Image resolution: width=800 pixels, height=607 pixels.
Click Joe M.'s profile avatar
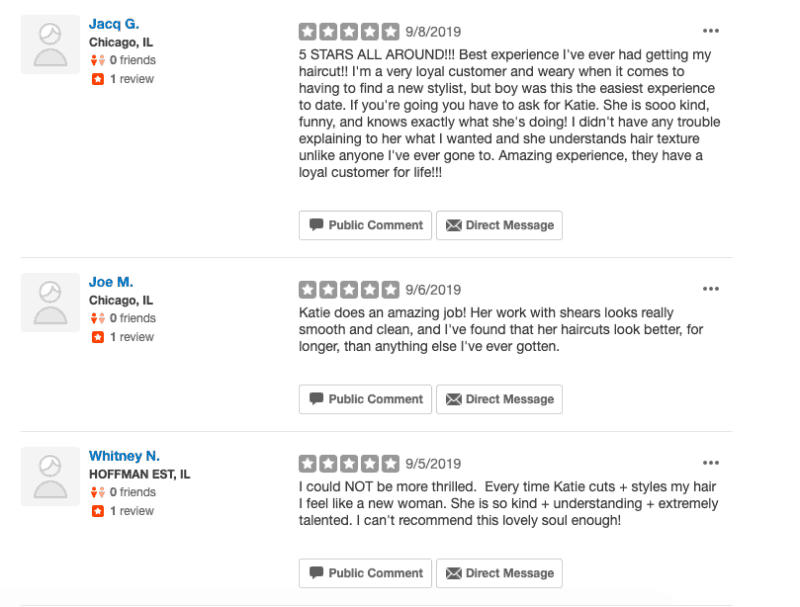point(50,302)
